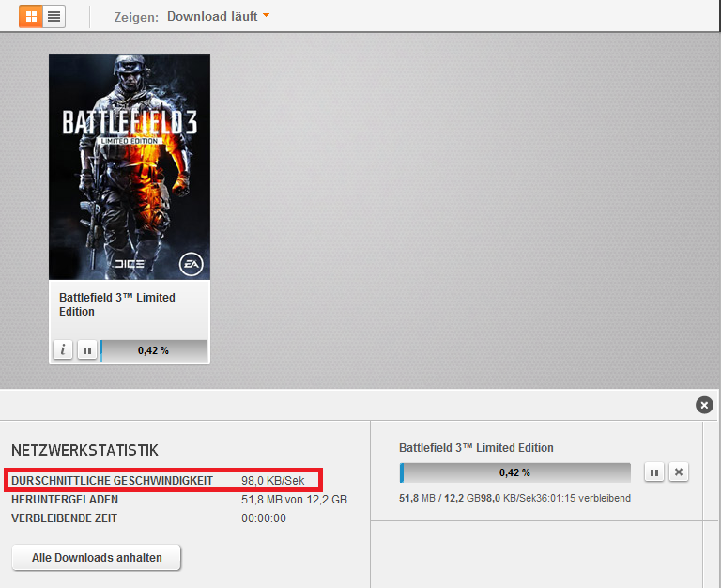Select the queue title "Battlefield 3™ Limited Edition"

click(x=476, y=448)
